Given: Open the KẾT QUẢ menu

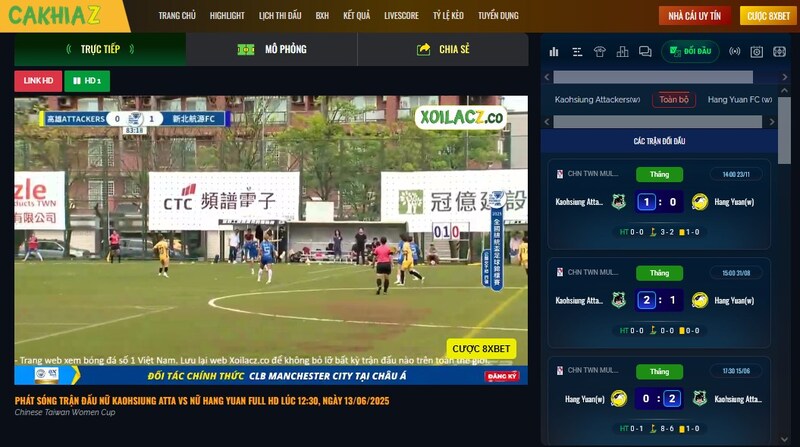Looking at the screenshot, I should coord(357,16).
